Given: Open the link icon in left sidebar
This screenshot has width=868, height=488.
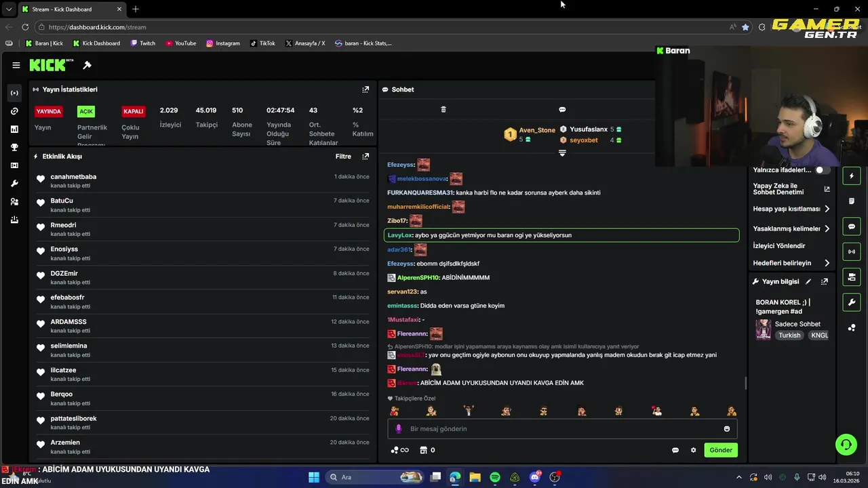Looking at the screenshot, I should (x=15, y=111).
